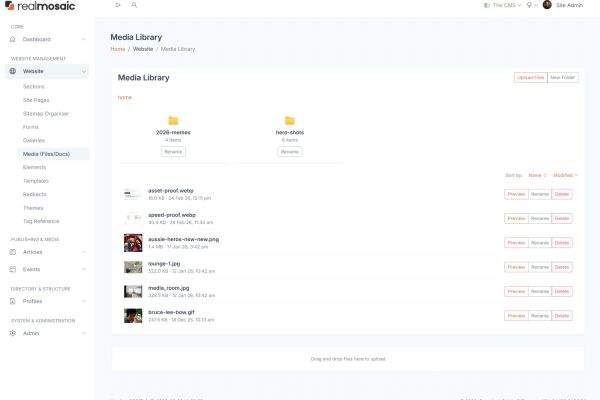
Task: Open the Sort by Modified dropdown
Action: click(x=564, y=175)
